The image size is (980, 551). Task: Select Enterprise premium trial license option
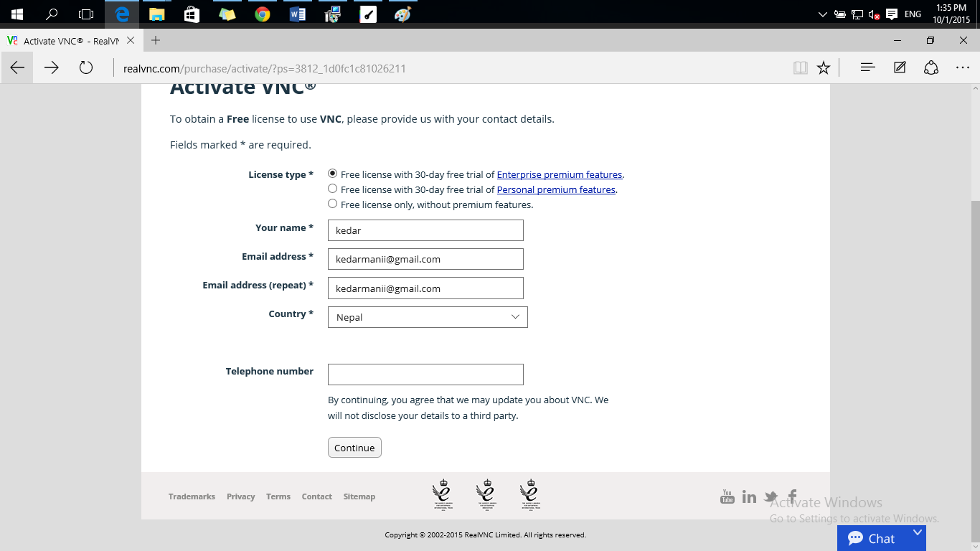[332, 174]
